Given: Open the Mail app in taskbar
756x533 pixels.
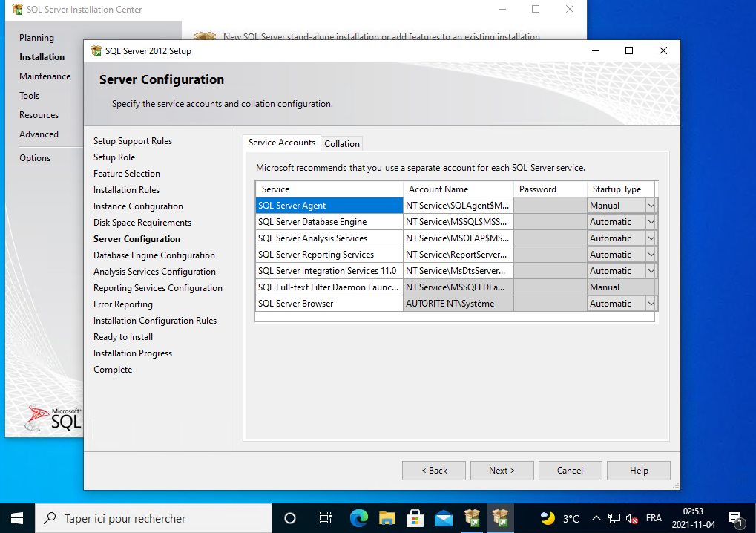Looking at the screenshot, I should pyautogui.click(x=444, y=518).
